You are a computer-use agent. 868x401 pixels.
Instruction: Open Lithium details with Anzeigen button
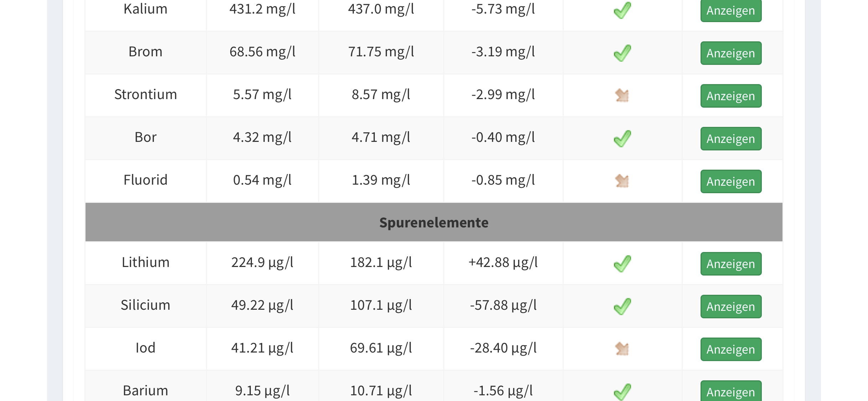[731, 264]
